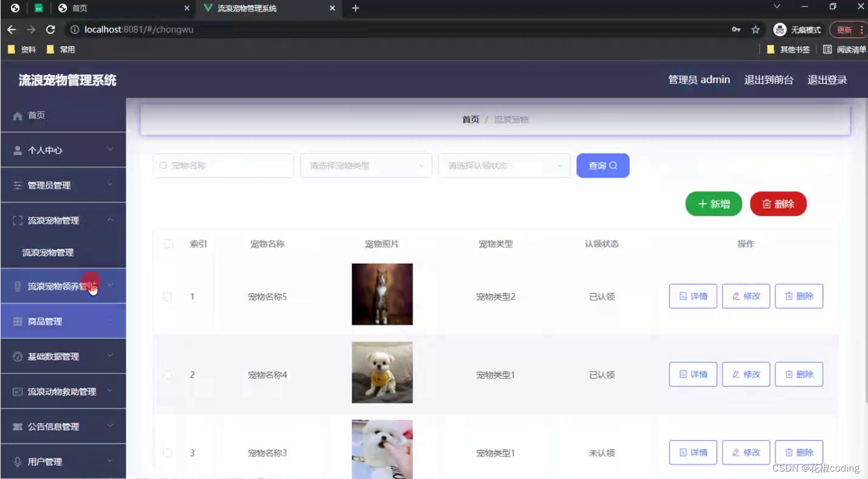
Task: Click the 基础数据管理 clock icon
Action: 17,356
